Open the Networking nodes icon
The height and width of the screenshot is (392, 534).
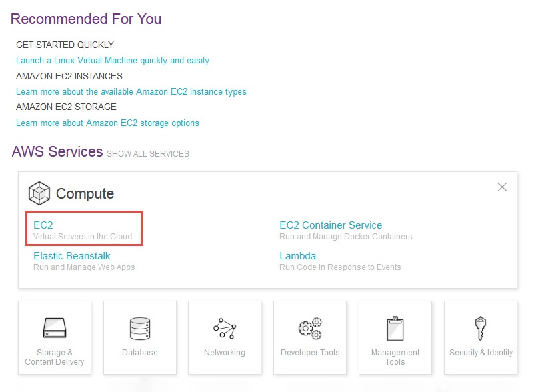225,328
